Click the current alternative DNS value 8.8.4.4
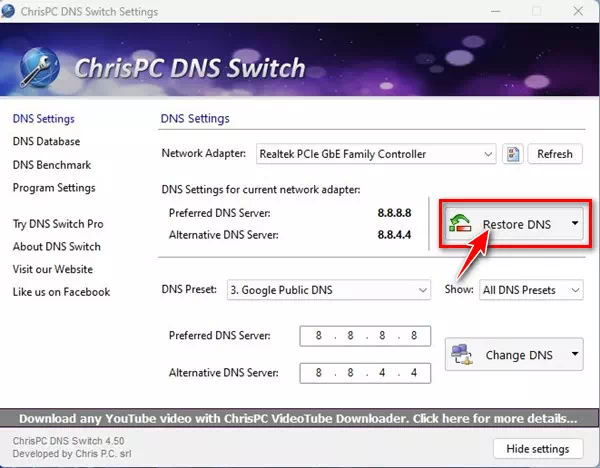This screenshot has width=600, height=468. click(394, 235)
